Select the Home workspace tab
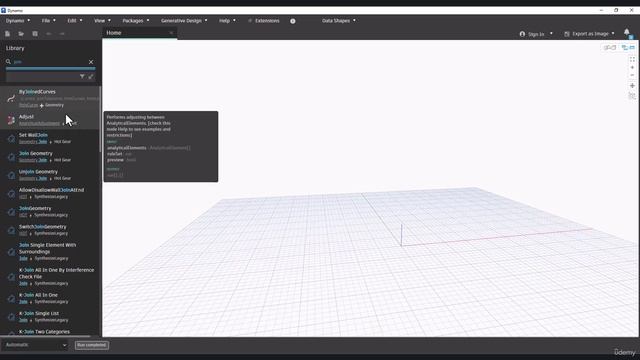640x360 pixels. 139,33
